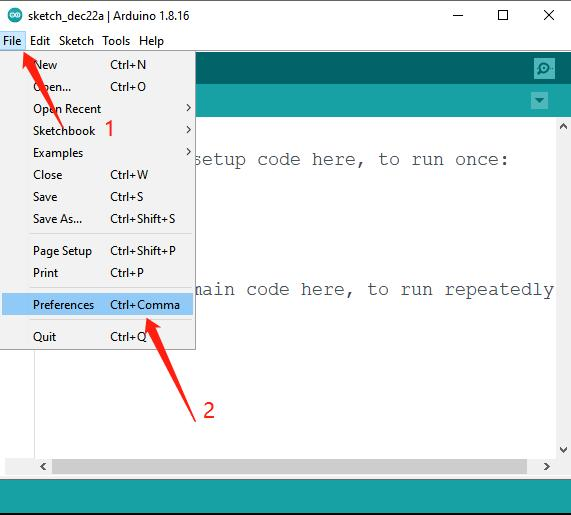Viewport: 571px width, 515px height.
Task: Choose New from the File menu
Action: [x=98, y=65]
